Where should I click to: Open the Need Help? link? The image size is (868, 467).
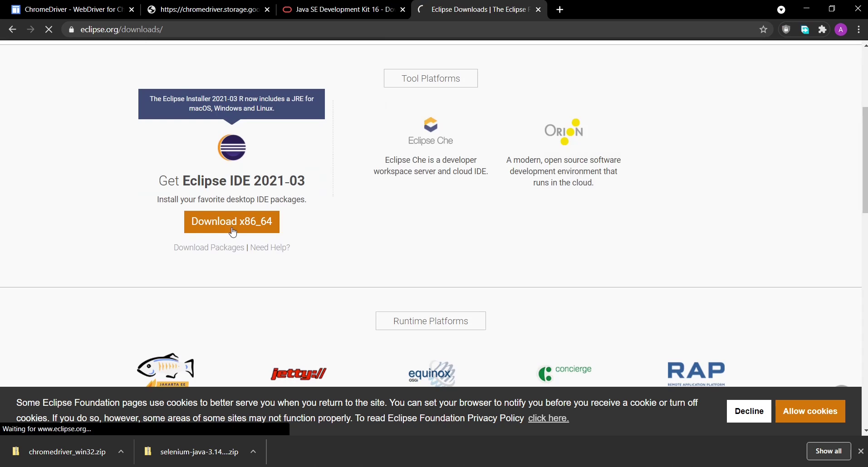[270, 248]
